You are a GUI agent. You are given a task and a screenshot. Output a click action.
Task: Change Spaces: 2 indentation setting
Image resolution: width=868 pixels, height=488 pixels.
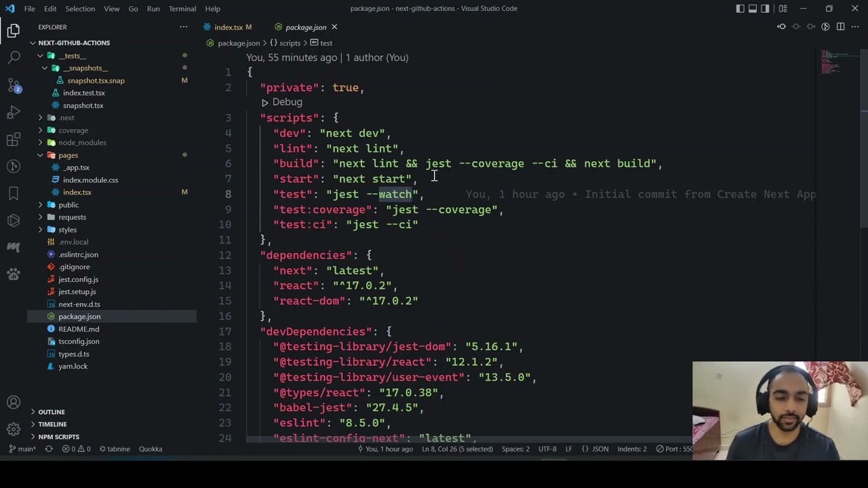pos(515,449)
